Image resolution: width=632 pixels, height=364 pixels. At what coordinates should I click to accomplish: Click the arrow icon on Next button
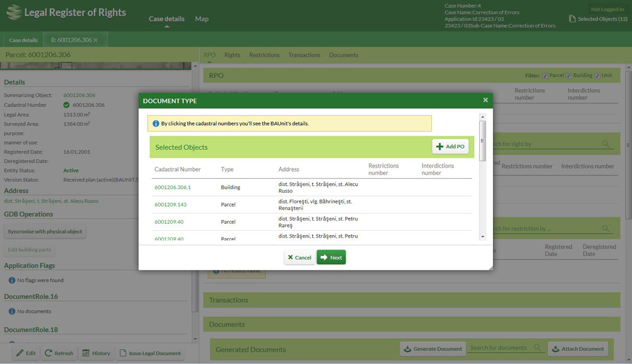point(324,257)
